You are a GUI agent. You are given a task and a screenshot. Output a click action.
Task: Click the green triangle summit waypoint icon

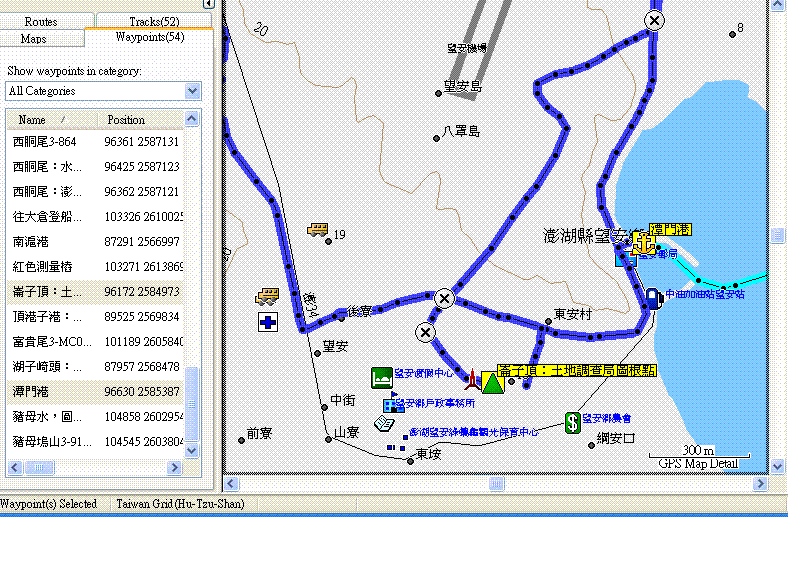click(x=492, y=383)
